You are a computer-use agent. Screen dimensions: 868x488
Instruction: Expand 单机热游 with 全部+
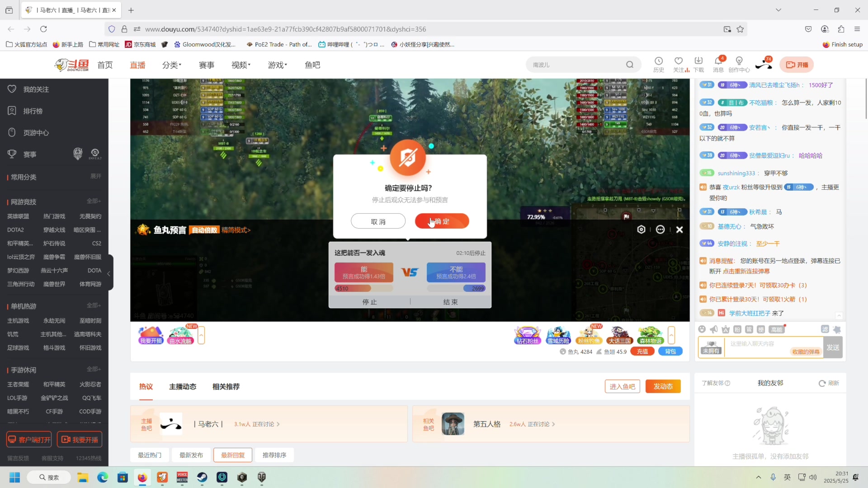click(x=94, y=305)
